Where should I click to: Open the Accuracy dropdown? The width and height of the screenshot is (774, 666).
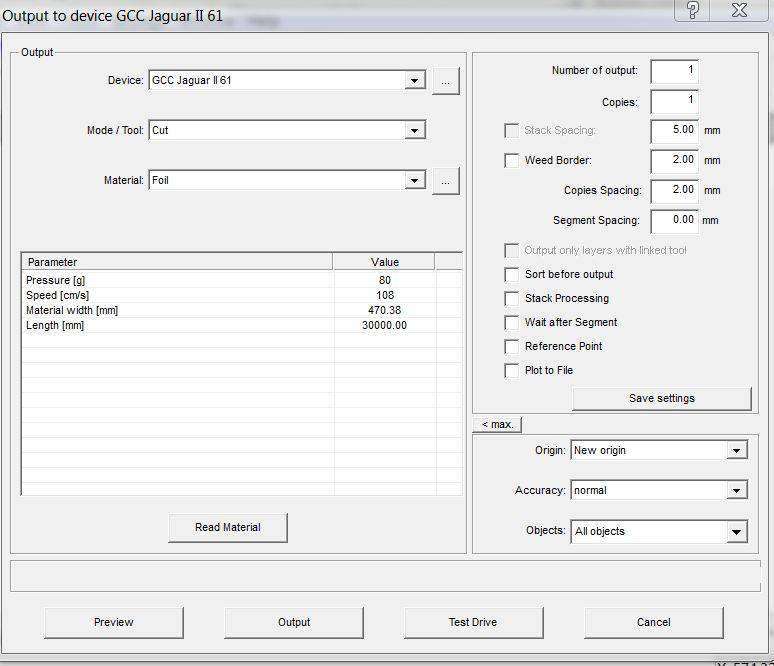coord(736,490)
